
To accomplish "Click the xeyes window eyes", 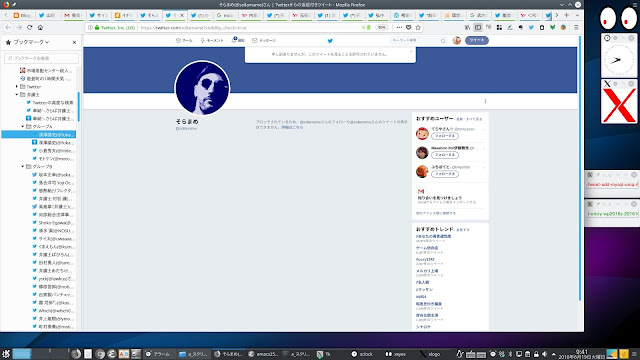I will [618, 18].
